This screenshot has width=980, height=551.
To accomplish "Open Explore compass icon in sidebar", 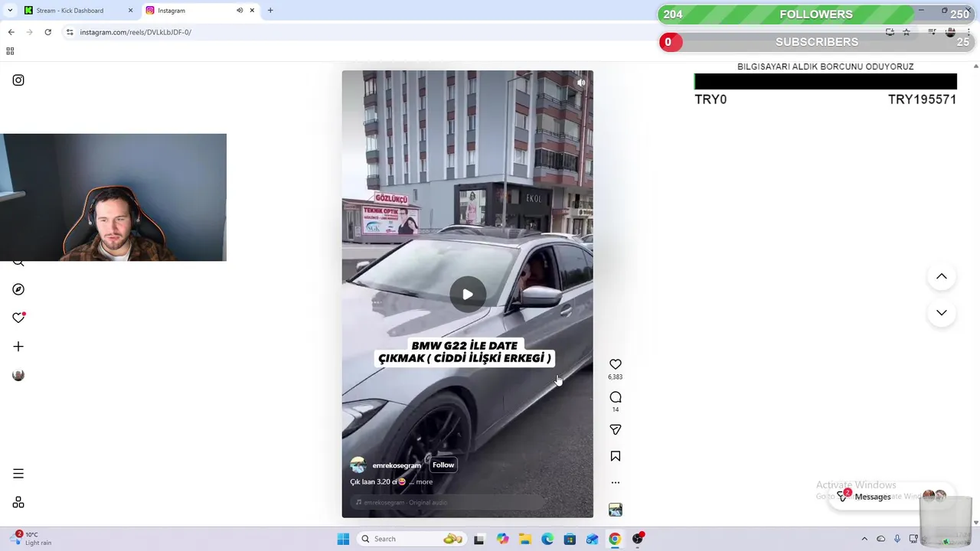I will (x=18, y=289).
